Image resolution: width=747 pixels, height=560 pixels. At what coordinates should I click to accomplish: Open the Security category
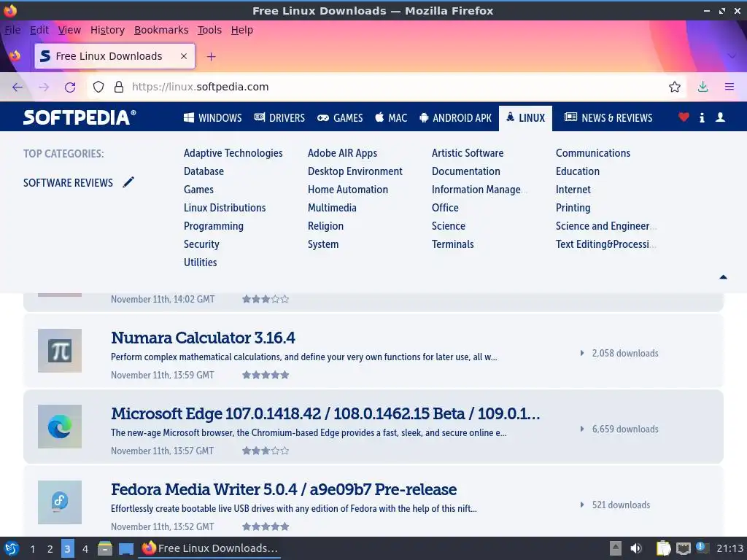201,244
